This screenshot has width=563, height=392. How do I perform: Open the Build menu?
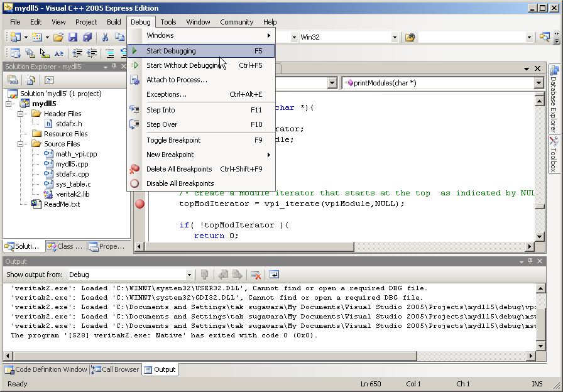click(114, 22)
